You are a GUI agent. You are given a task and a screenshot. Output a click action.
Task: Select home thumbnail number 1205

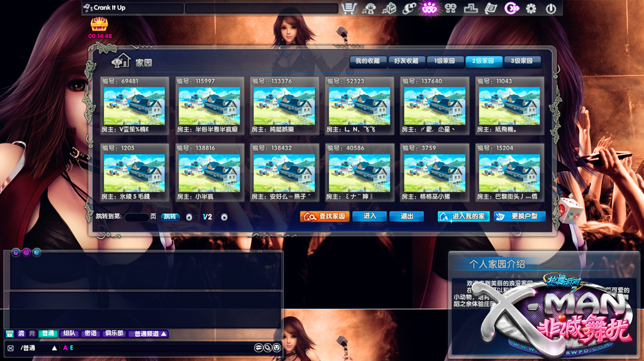(135, 172)
